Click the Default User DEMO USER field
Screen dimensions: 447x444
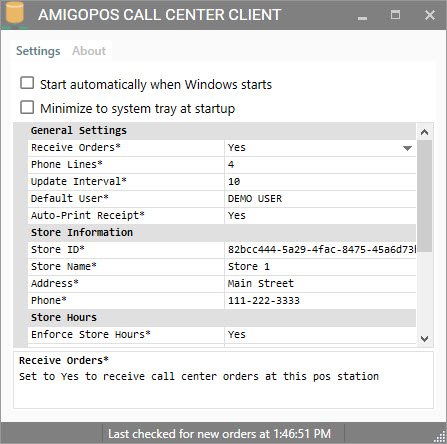(320, 199)
